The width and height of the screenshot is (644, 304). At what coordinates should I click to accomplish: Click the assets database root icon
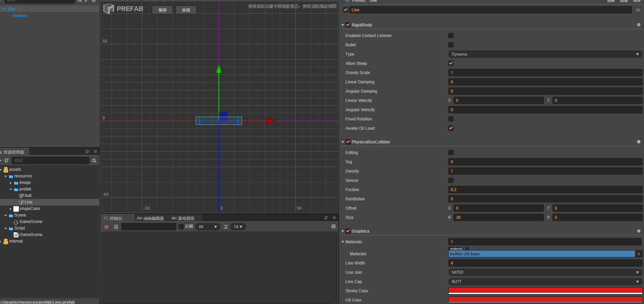6,169
